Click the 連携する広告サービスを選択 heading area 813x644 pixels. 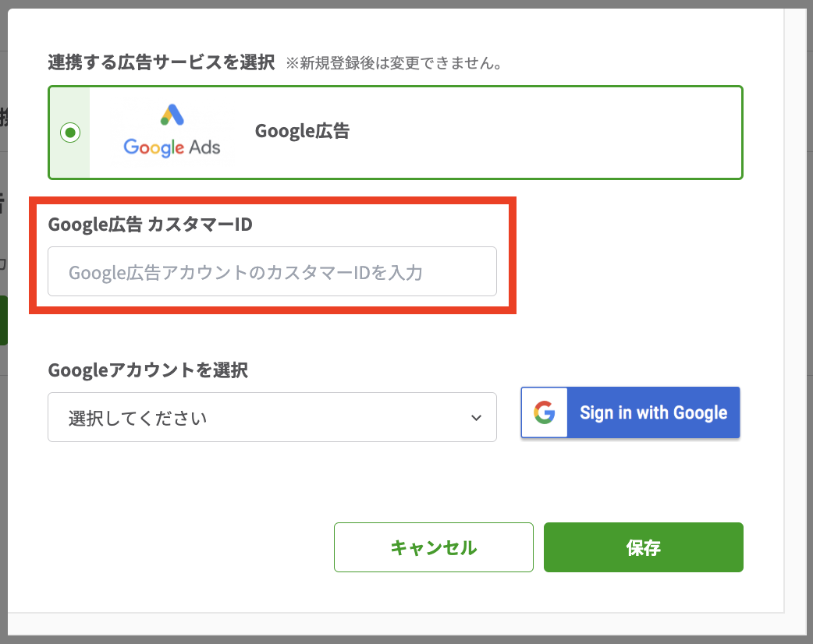[156, 64]
